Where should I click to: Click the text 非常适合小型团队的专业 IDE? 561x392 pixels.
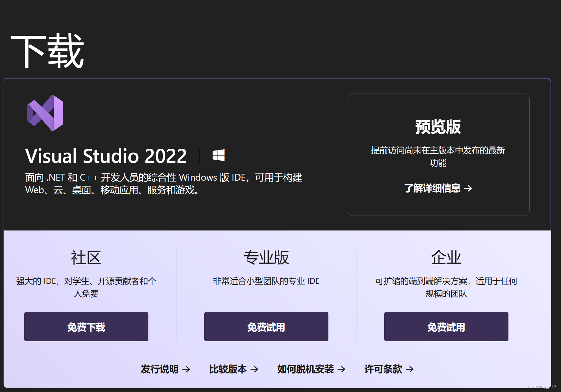point(266,281)
